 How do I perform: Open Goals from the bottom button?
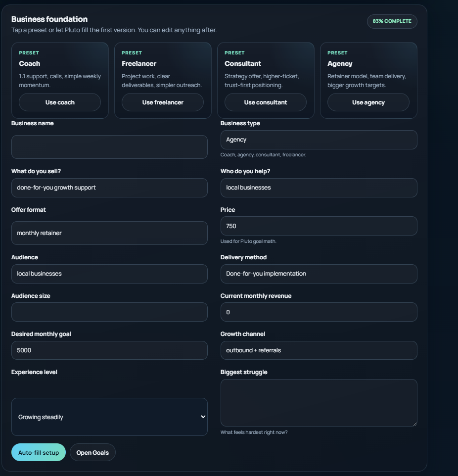[92, 452]
